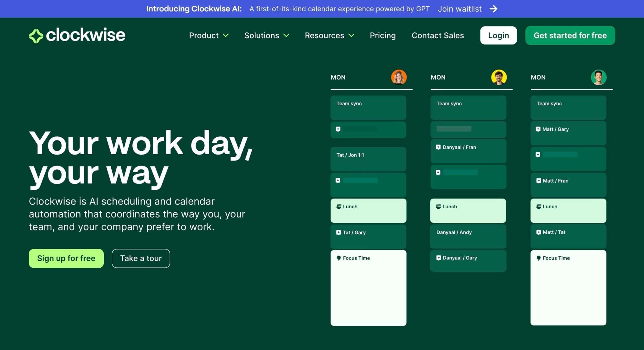644x350 pixels.
Task: Click the sparkle icon beside Danyaal / Fran
Action: pos(438,147)
